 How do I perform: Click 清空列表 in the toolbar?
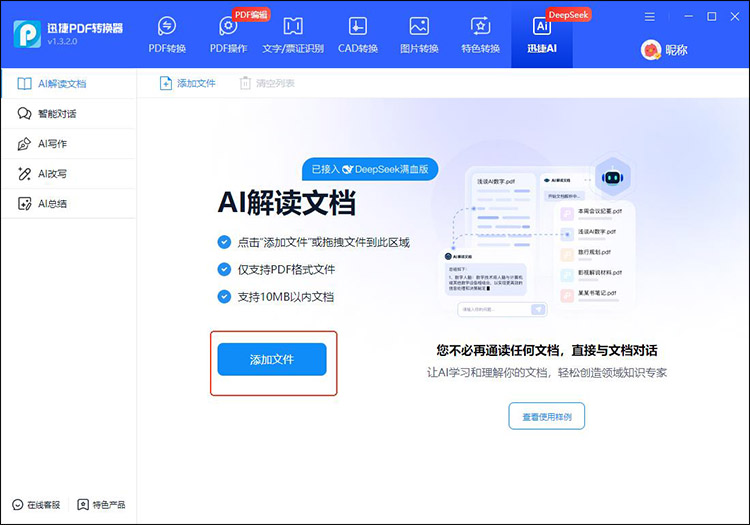(267, 83)
